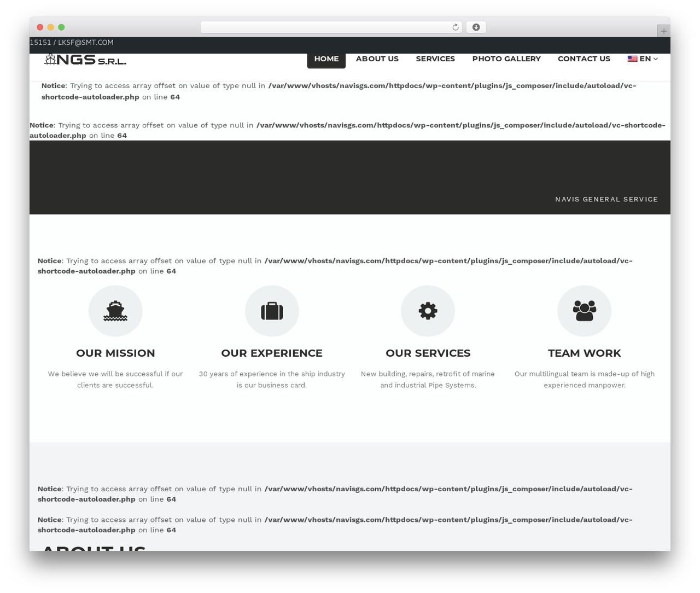This screenshot has height=593, width=700.
Task: Open a new browser tab with plus
Action: [663, 31]
